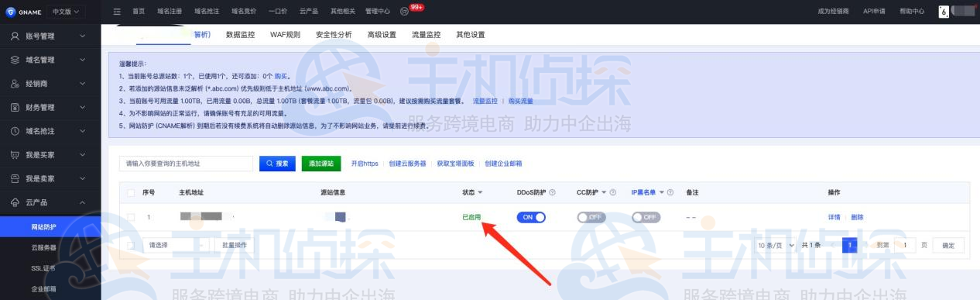The height and width of the screenshot is (300, 980).
Task: Tick the select-all checkbox in table header
Action: [x=130, y=192]
